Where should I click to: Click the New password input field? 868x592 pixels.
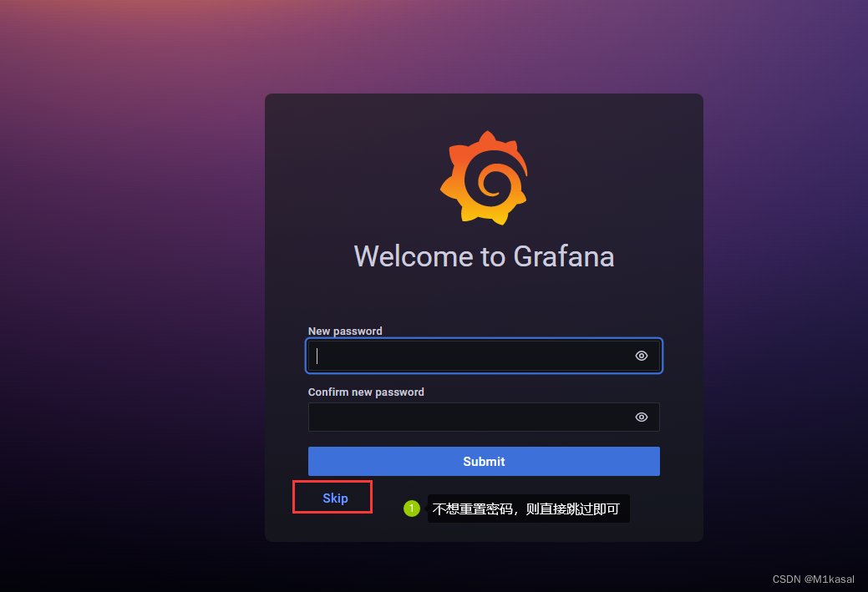484,356
